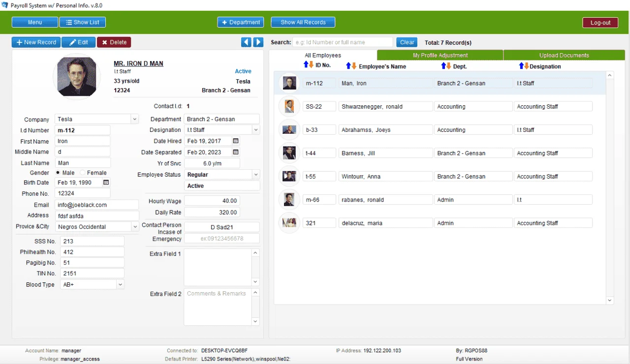Select employee row Barness, Jill

(x=440, y=153)
